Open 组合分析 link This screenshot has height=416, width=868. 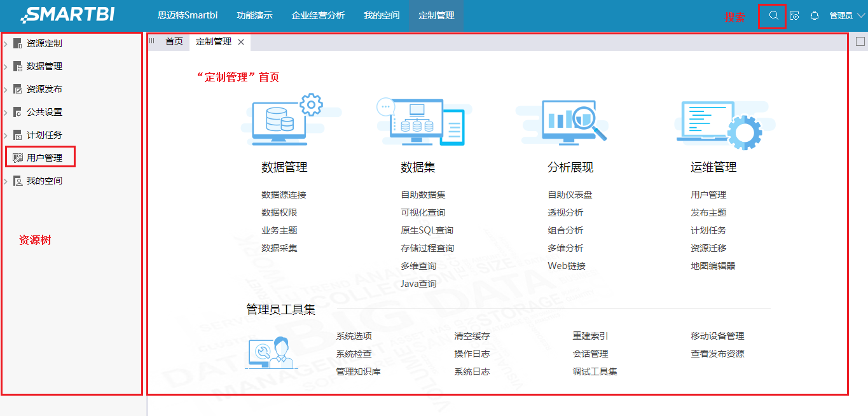click(565, 230)
